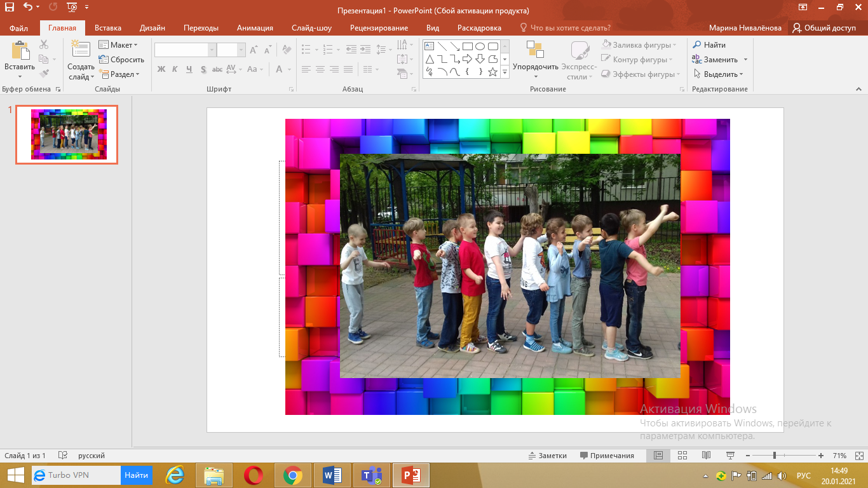Toggle align text right

pyautogui.click(x=334, y=69)
